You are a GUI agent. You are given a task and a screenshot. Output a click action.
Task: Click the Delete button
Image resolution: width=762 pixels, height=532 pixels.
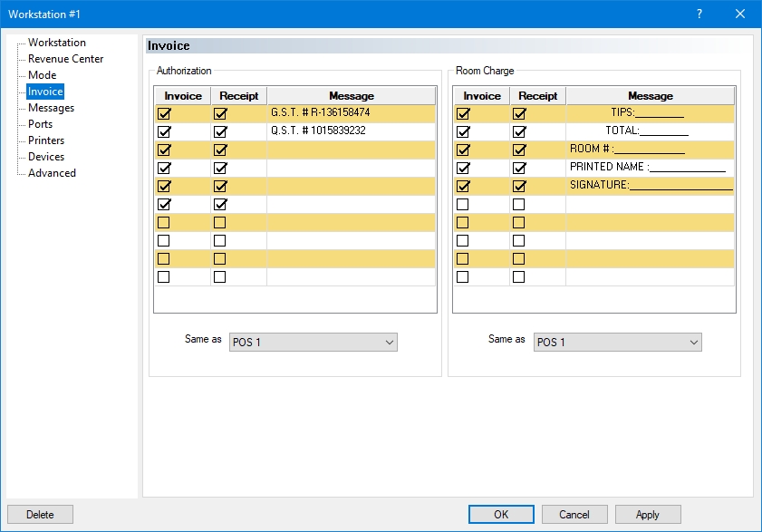(x=40, y=515)
